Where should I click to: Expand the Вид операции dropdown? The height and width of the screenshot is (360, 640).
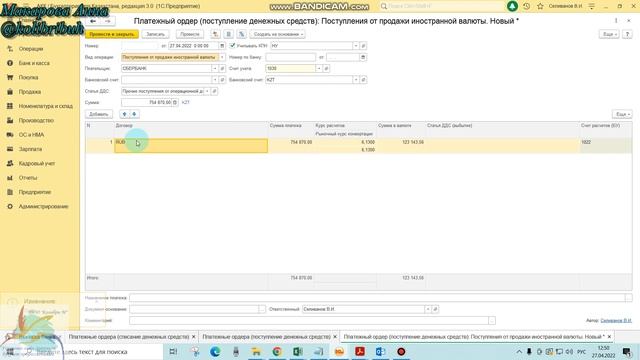(x=222, y=57)
